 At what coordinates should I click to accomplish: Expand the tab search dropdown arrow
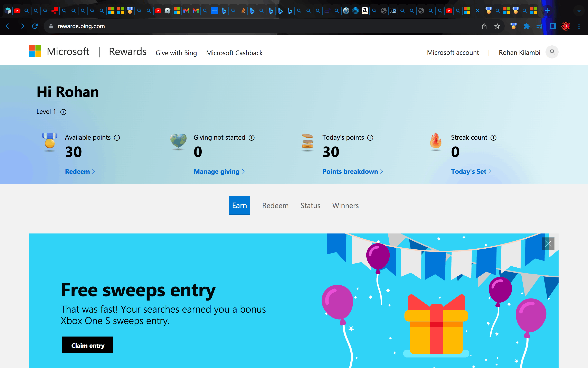(x=579, y=11)
